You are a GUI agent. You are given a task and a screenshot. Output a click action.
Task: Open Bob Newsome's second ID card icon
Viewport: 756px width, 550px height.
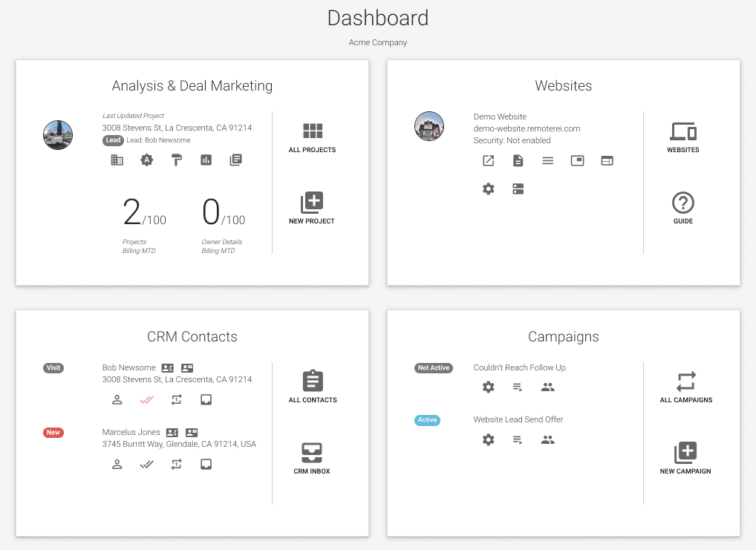coord(187,368)
